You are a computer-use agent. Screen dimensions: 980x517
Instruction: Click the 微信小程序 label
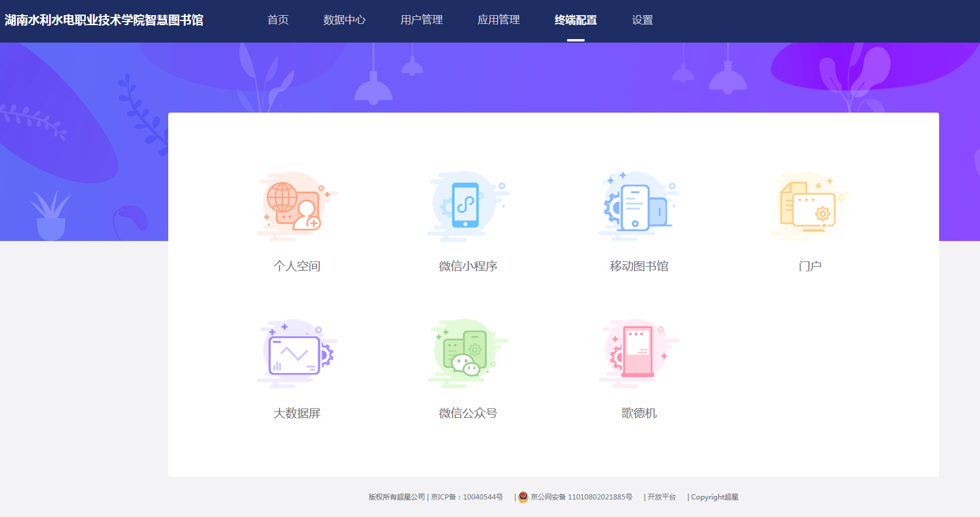(x=468, y=266)
